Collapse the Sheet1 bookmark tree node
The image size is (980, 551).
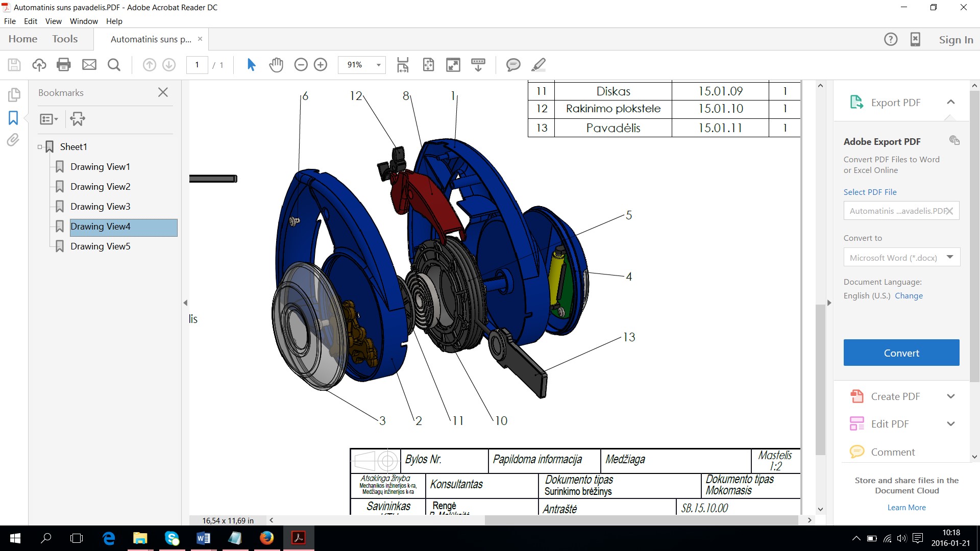[40, 147]
